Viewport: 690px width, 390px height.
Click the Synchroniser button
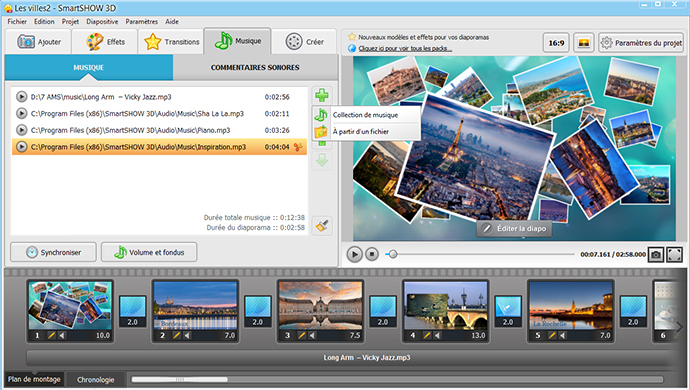pos(53,252)
